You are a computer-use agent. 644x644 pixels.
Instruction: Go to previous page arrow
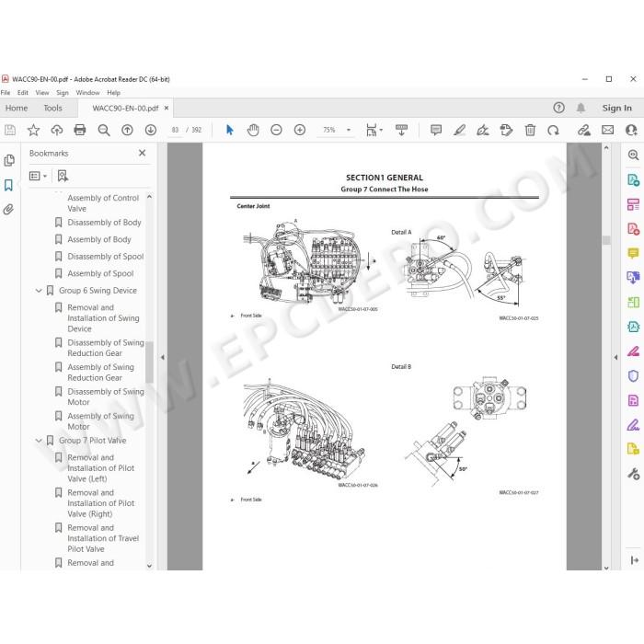tap(127, 131)
